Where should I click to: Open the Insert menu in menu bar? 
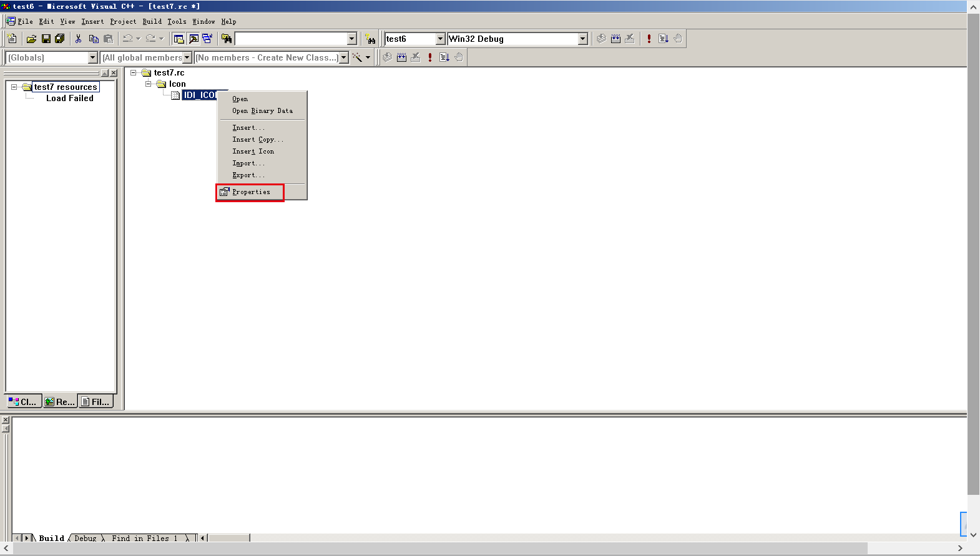click(x=92, y=21)
